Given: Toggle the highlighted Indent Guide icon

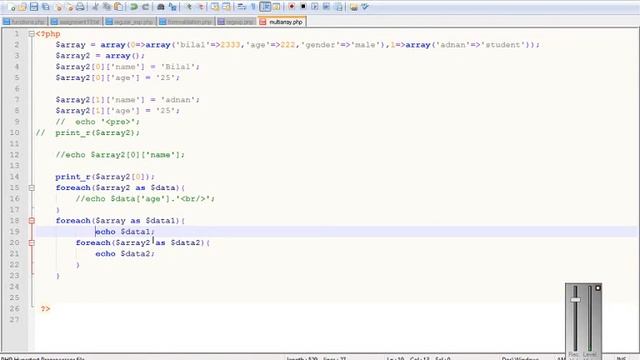Looking at the screenshot, I should click(265, 7).
